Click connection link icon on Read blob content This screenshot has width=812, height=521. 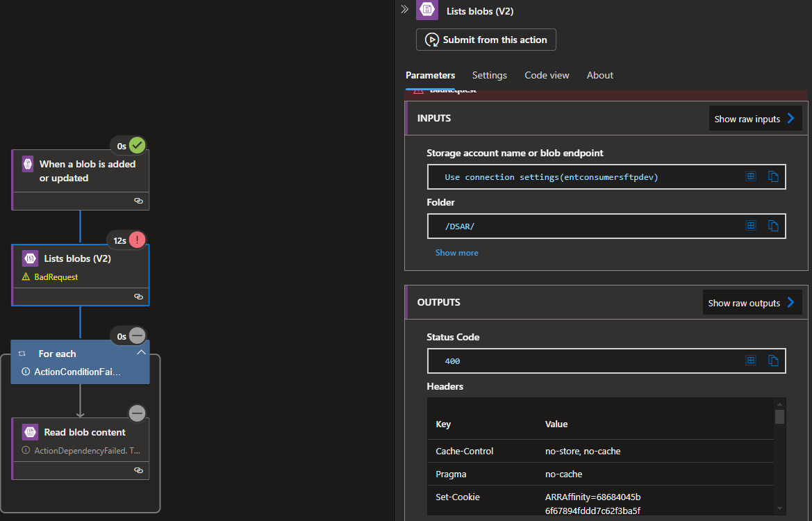tap(138, 470)
